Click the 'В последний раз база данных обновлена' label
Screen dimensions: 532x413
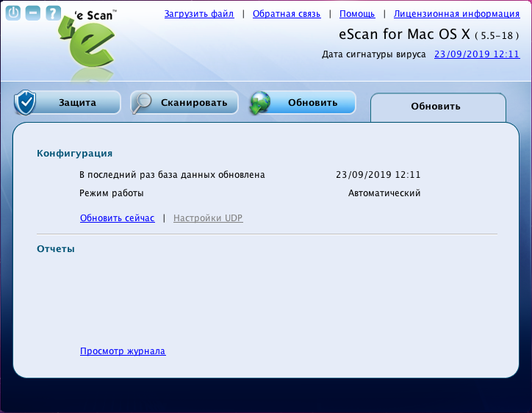tap(172, 175)
